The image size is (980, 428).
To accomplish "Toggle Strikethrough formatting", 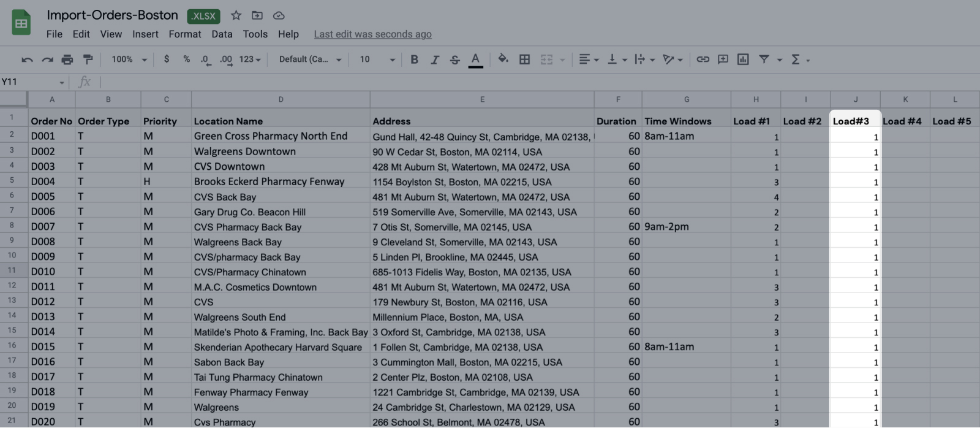I will (454, 59).
